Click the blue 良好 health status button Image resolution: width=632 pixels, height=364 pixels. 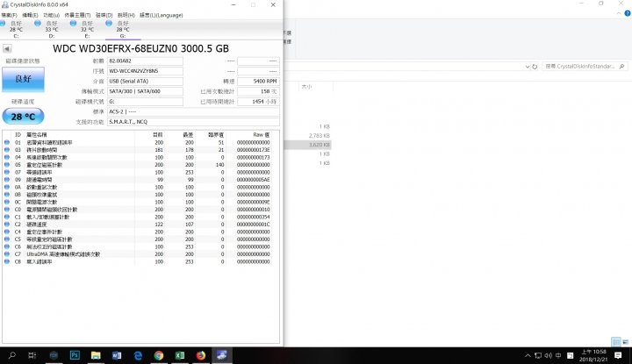coord(23,79)
